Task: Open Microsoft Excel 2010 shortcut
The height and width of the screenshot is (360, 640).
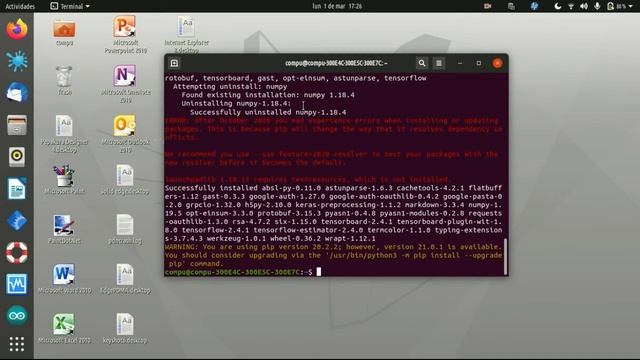Action: pyautogui.click(x=64, y=329)
